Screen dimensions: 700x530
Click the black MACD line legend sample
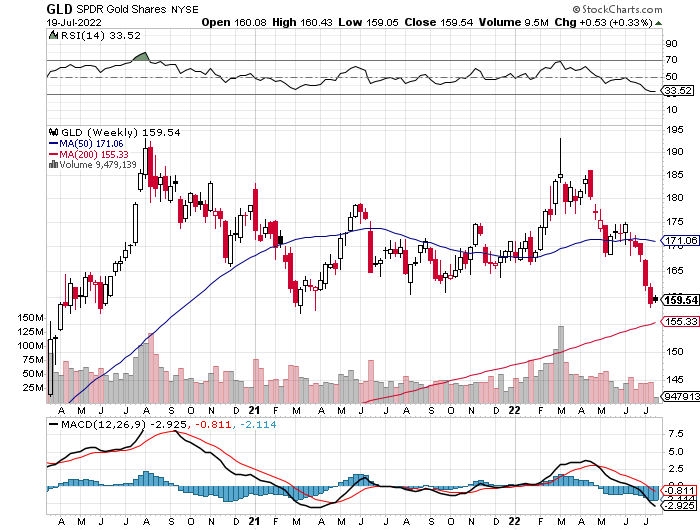pyautogui.click(x=53, y=425)
